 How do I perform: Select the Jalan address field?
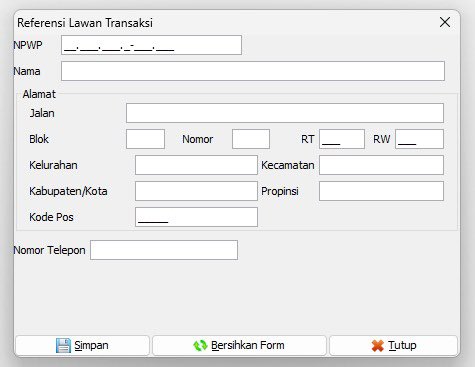coord(285,113)
